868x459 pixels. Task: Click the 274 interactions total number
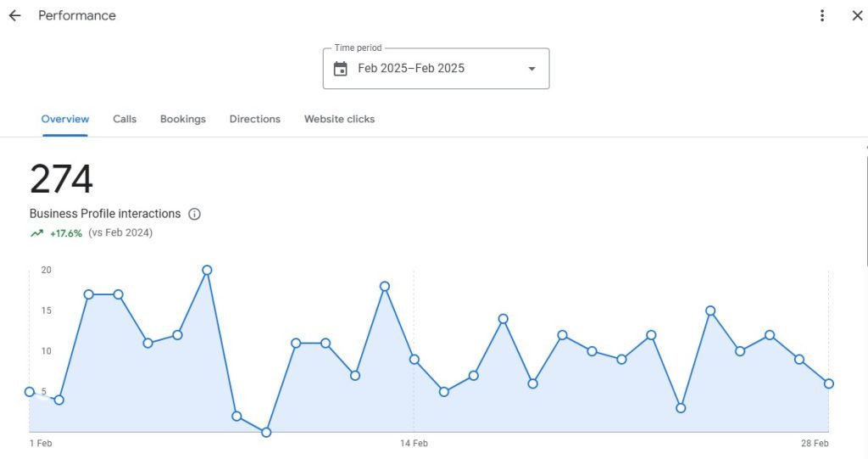(61, 179)
